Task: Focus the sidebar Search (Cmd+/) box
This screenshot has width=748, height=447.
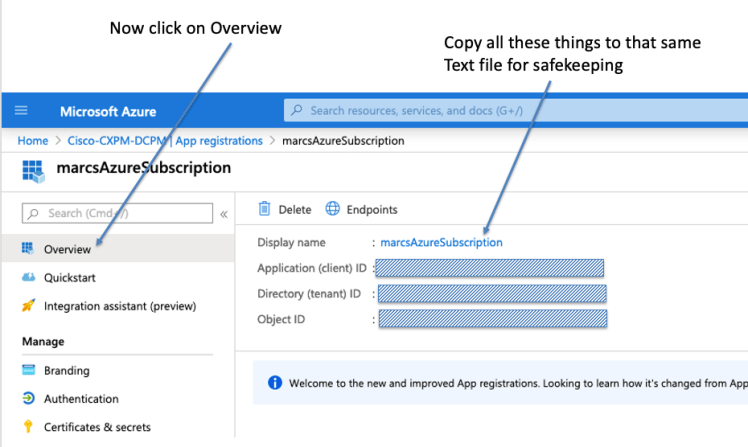Action: tap(117, 213)
